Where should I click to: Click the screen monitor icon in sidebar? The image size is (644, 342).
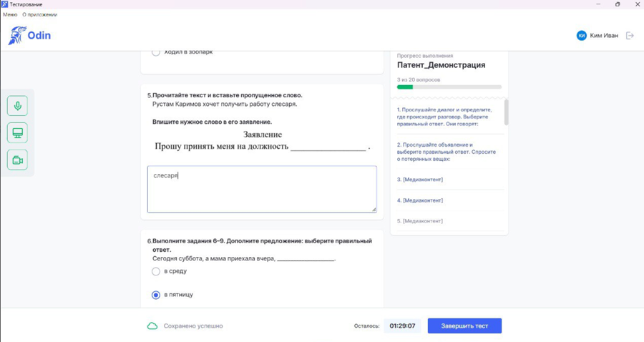17,133
